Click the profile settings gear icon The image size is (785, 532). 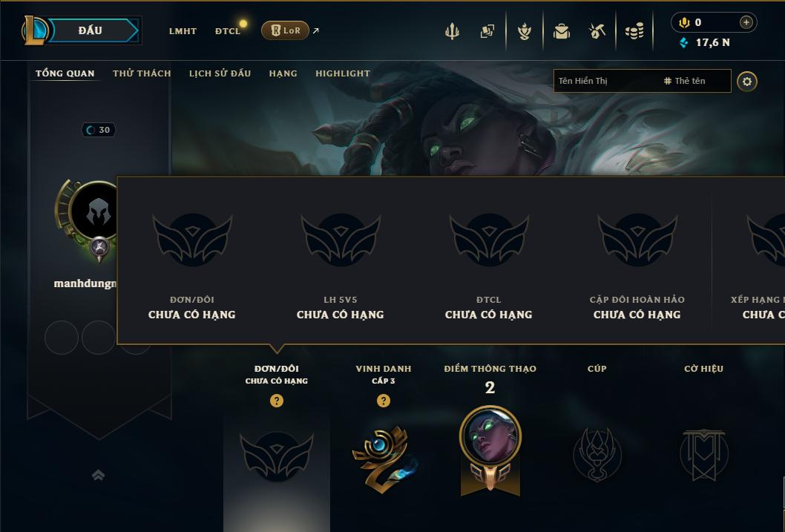click(747, 82)
